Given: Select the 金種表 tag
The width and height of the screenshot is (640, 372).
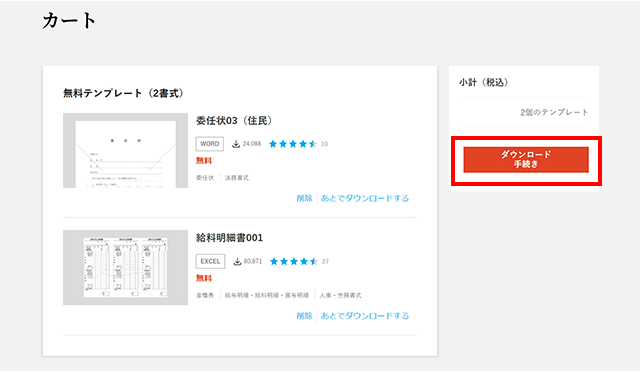Looking at the screenshot, I should click(x=205, y=295).
